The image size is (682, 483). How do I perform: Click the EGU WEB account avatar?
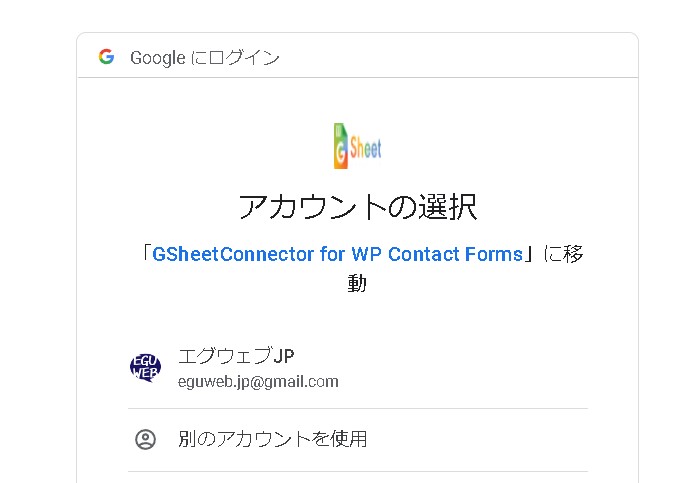[145, 367]
